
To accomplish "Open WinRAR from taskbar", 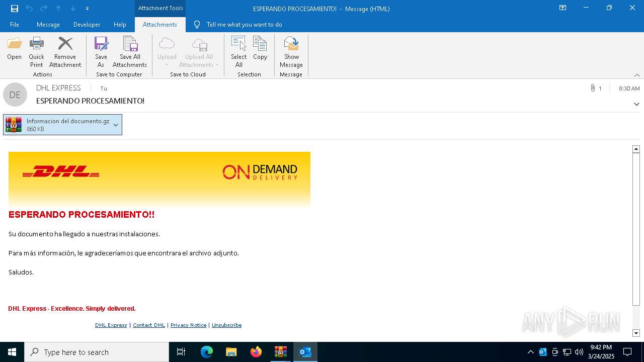I will (x=281, y=352).
